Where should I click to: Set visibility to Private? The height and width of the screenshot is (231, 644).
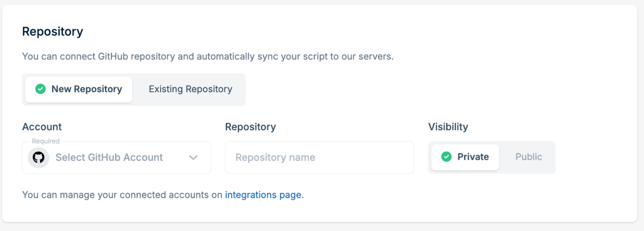(x=465, y=157)
